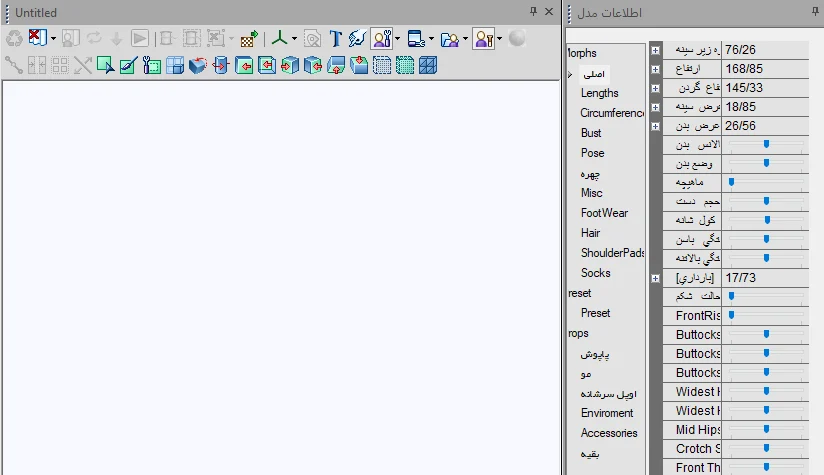Click the ارتفاع value field 168/85
824x475 pixels.
766,69
